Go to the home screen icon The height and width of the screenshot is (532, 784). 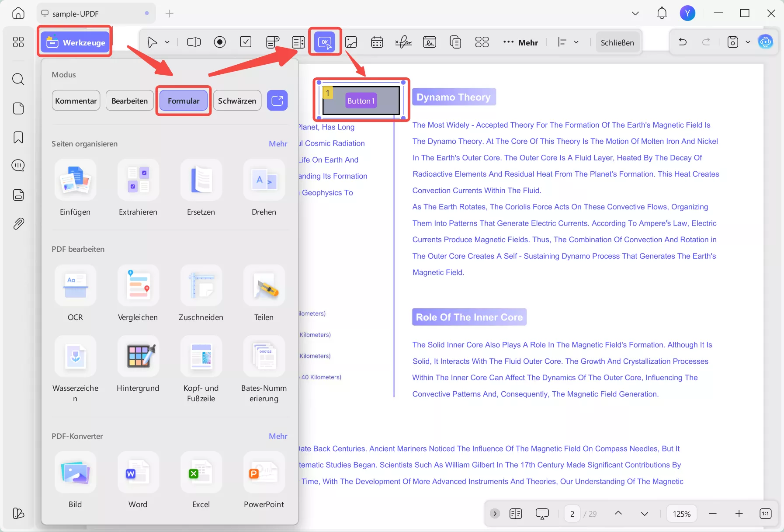18,13
